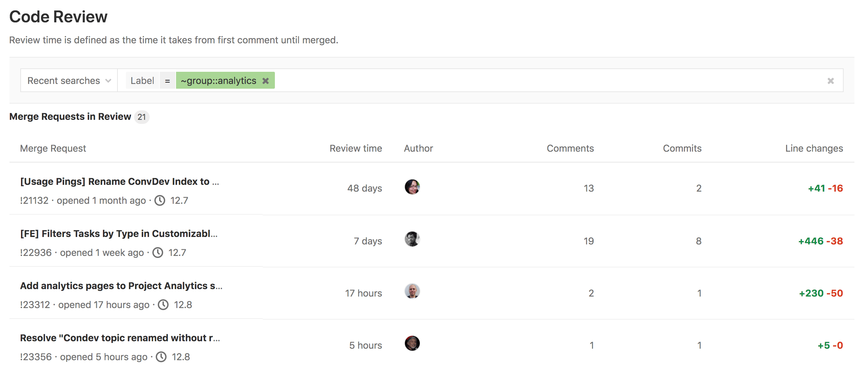This screenshot has width=868, height=369.
Task: Click the milestone icon beside 12.8 on !23356
Action: click(162, 357)
